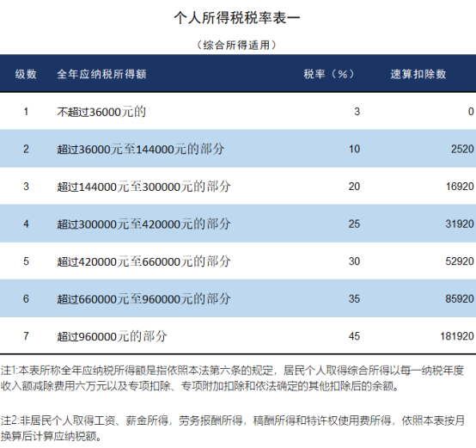Click the 注2 footnote text
The width and height of the screenshot is (476, 448).
pos(233,428)
